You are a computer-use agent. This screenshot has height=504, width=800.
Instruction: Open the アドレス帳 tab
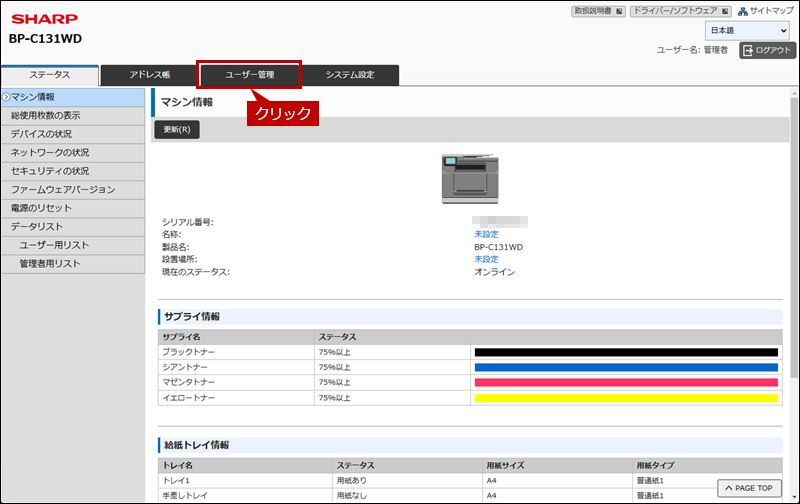click(149, 75)
